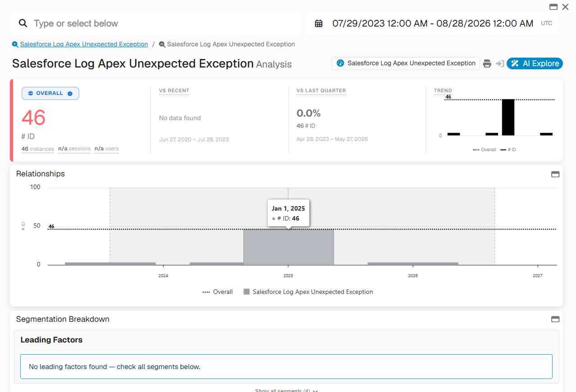
Task: Click the TREND heading
Action: click(443, 90)
